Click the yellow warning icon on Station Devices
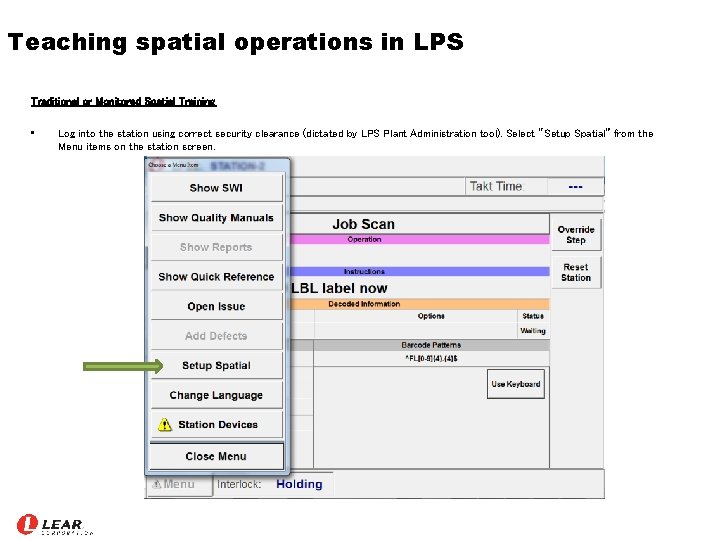The image size is (720, 540). (x=164, y=425)
